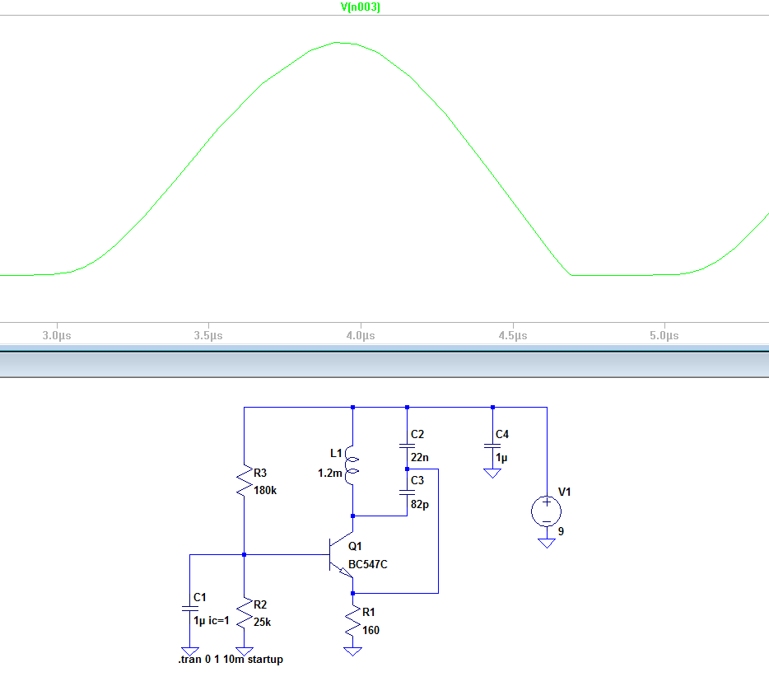Click the ground symbol under V1
The width and height of the screenshot is (769, 700).
[x=547, y=543]
